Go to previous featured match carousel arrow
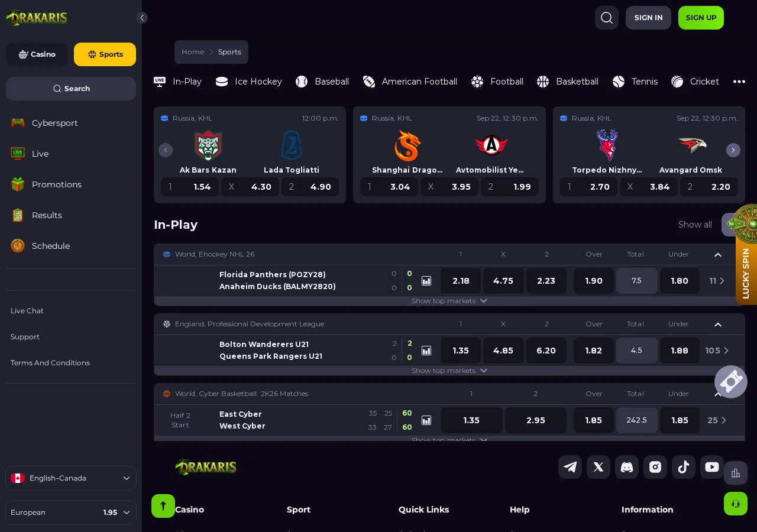This screenshot has height=532, width=757. coord(166,150)
